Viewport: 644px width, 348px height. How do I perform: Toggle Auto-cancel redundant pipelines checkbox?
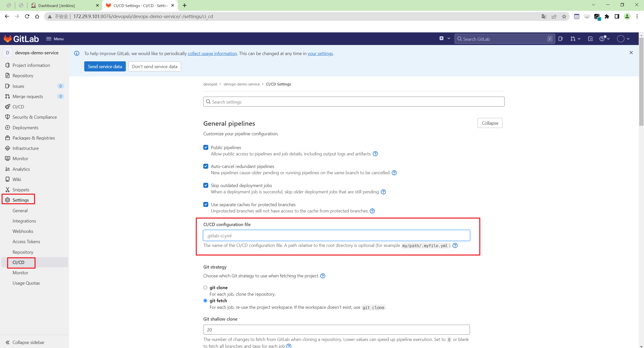[x=206, y=166]
